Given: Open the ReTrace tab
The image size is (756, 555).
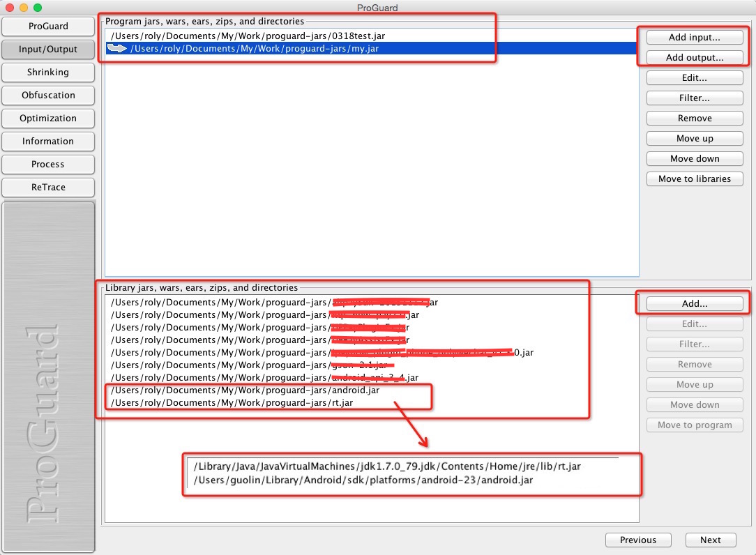Looking at the screenshot, I should pyautogui.click(x=47, y=187).
